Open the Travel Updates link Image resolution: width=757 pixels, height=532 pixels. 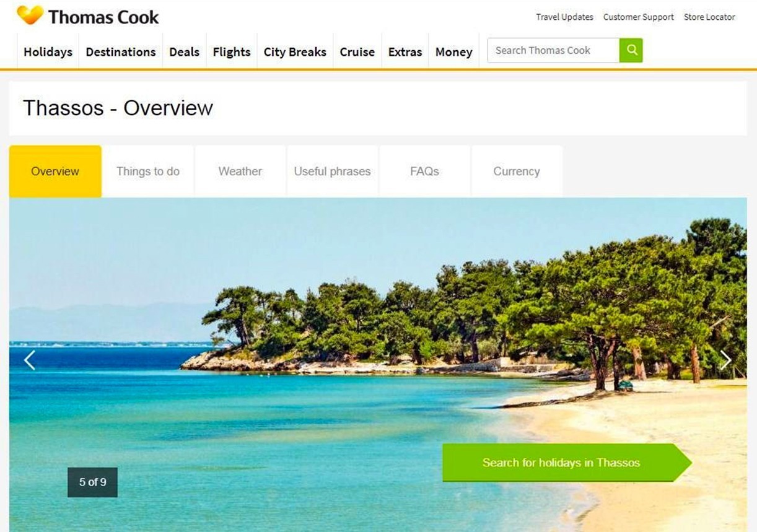click(x=564, y=17)
